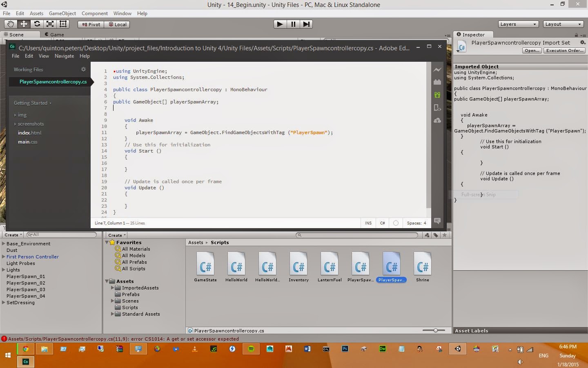588x368 pixels.
Task: Select the Rotate tool in Unity toolbar
Action: [x=37, y=24]
